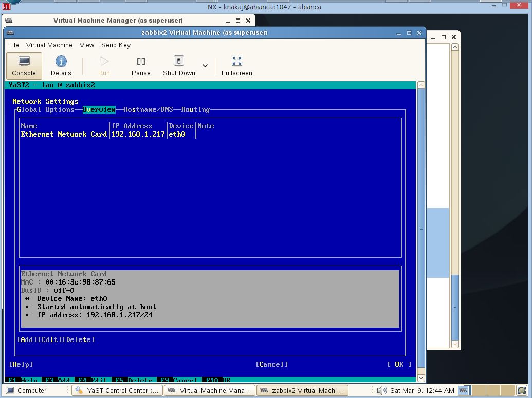Click the F4 Edit shortcut label
This screenshot has width=532, height=398.
coord(91,380)
